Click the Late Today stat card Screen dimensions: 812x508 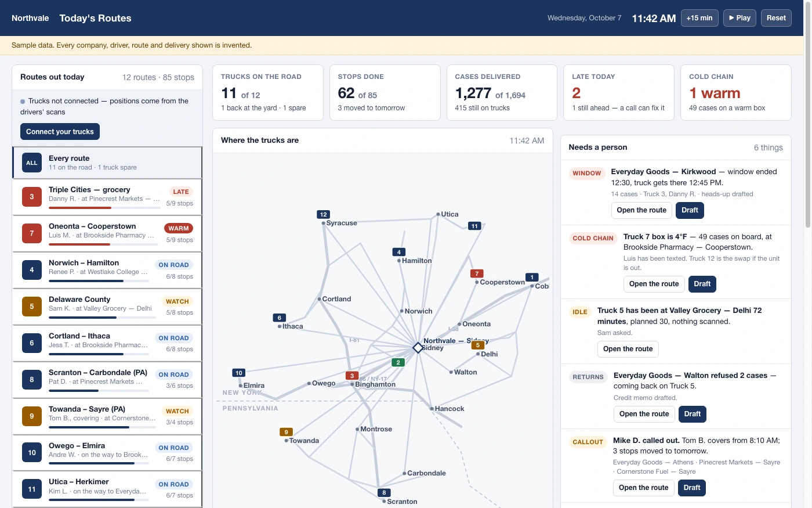click(x=619, y=93)
